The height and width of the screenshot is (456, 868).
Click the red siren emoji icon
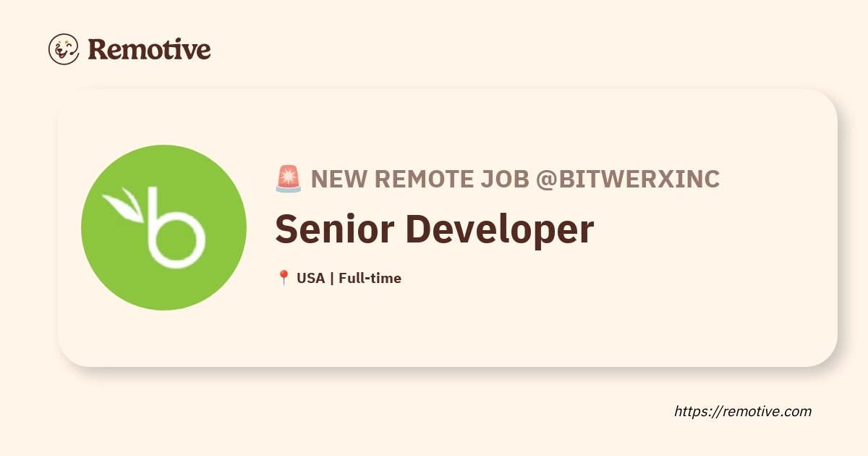[289, 178]
